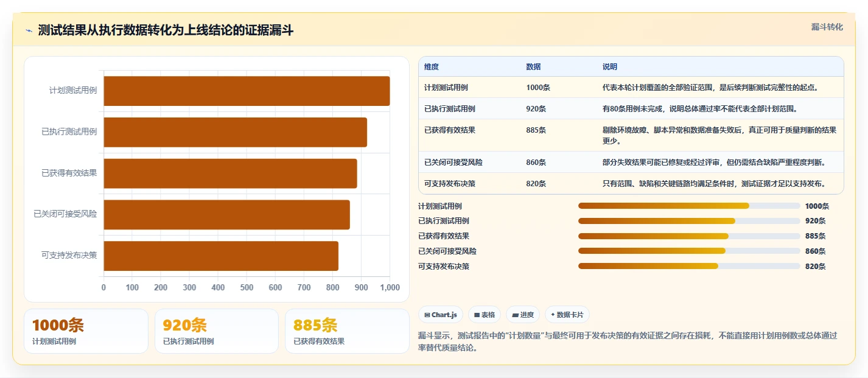Click the 885条 progress bar for 已获得有效结果
Image resolution: width=868 pixels, height=378 pixels.
(689, 236)
